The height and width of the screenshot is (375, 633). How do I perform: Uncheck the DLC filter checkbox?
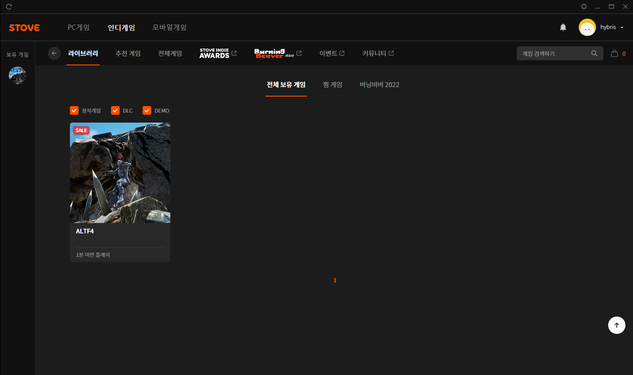[x=115, y=110]
